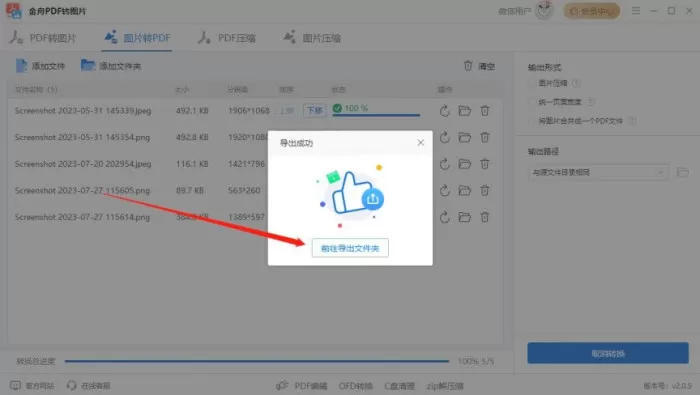Select file name Screenshot 2023-05-31 145354.png
Image resolution: width=700 pixels, height=395 pixels.
coord(82,137)
